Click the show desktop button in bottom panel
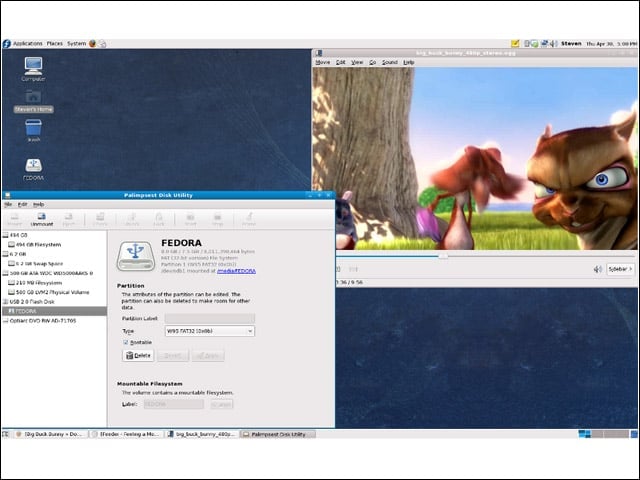Screen dimensions: 640x480 [6, 434]
